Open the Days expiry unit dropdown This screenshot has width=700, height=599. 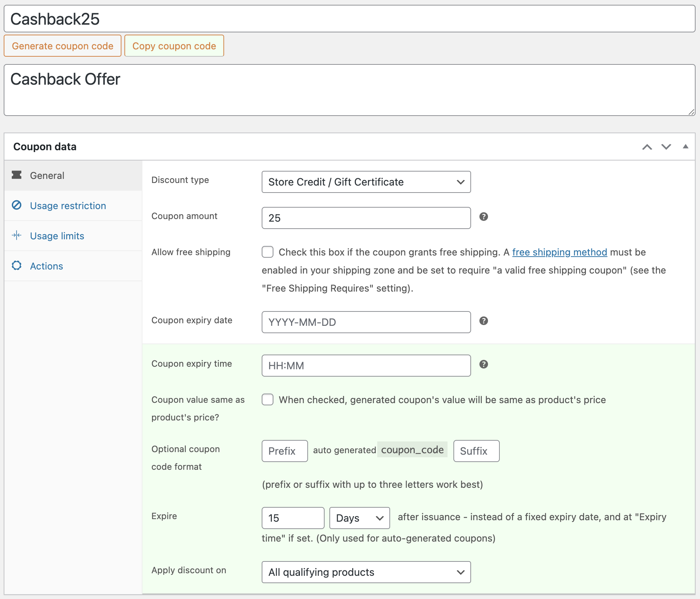[x=359, y=518]
